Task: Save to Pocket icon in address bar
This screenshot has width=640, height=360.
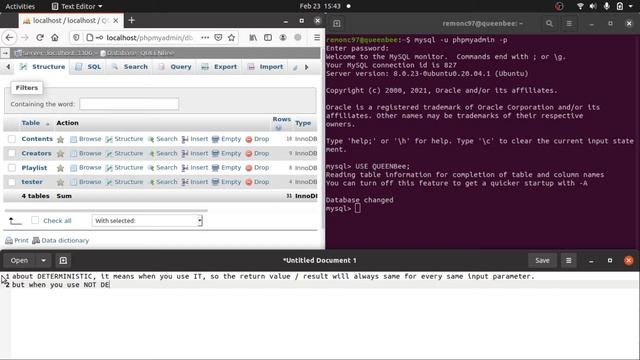Action: tap(218, 38)
